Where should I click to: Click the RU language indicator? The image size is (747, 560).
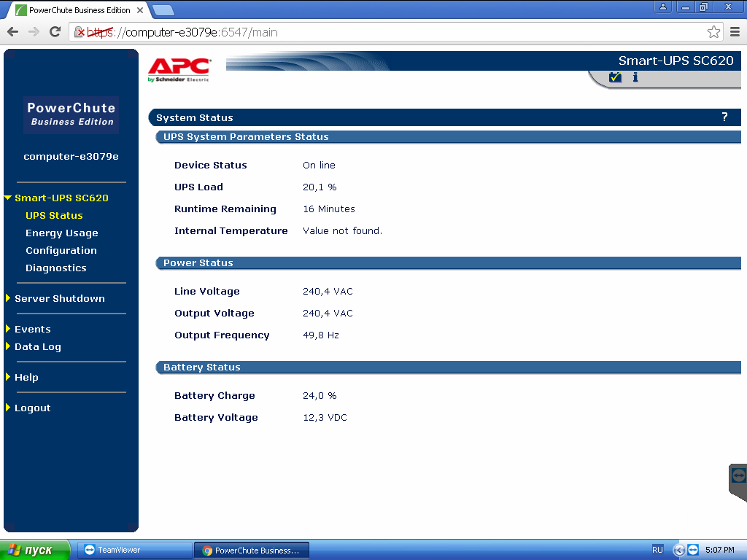point(657,550)
